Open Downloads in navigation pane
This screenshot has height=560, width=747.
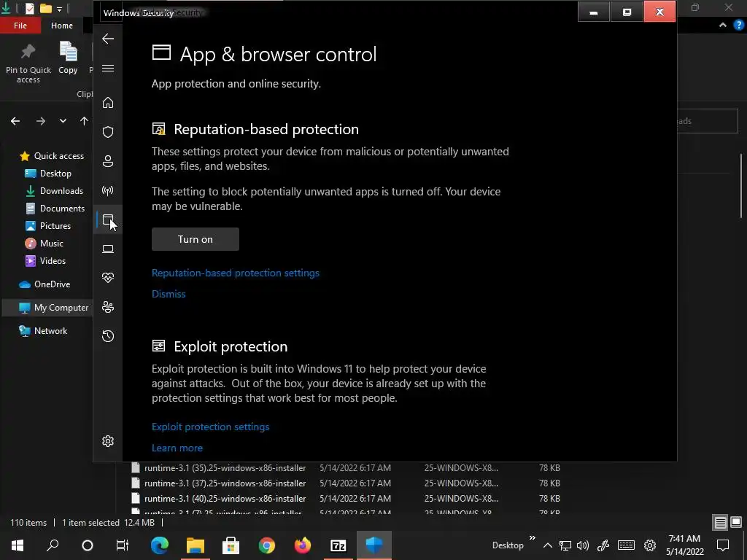(54, 191)
